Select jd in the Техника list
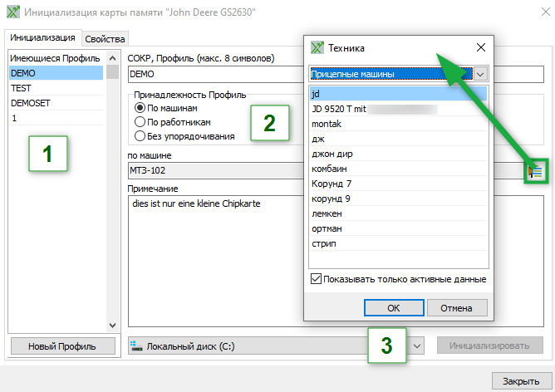The width and height of the screenshot is (555, 392). (399, 94)
